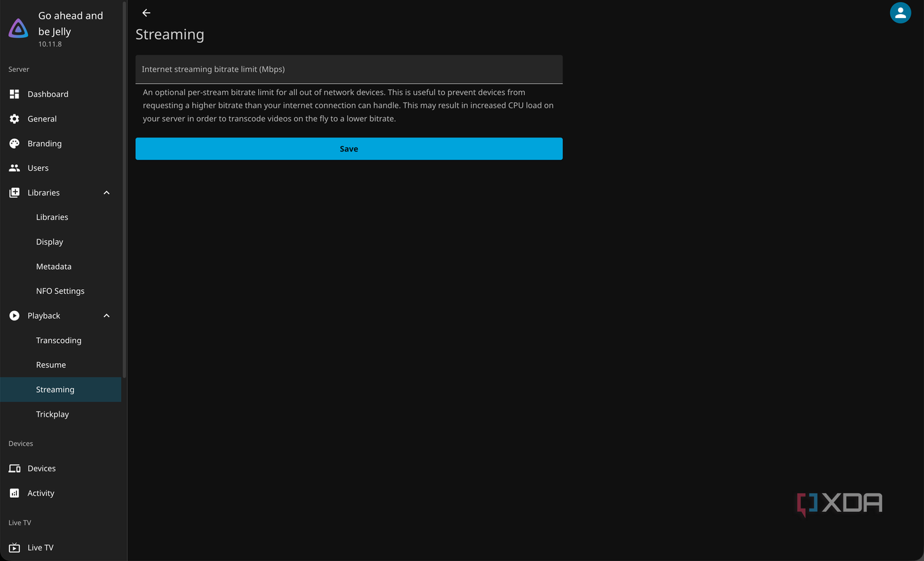Select the Display sub-item
Screen dimensions: 924x561
[61, 241]
